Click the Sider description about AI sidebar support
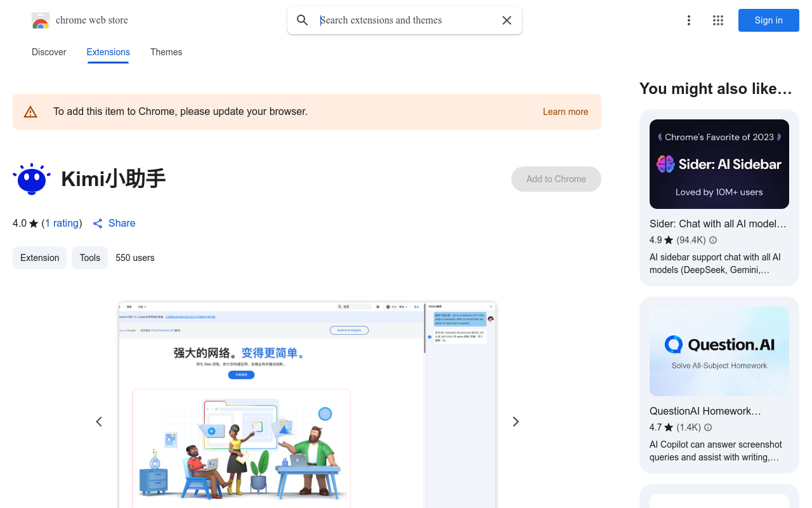 pos(716,264)
